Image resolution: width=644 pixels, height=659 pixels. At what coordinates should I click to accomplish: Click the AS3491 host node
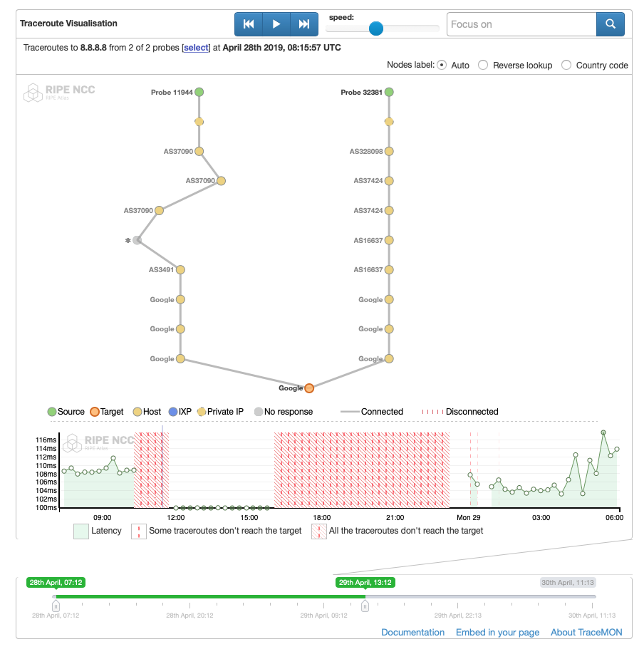click(181, 270)
